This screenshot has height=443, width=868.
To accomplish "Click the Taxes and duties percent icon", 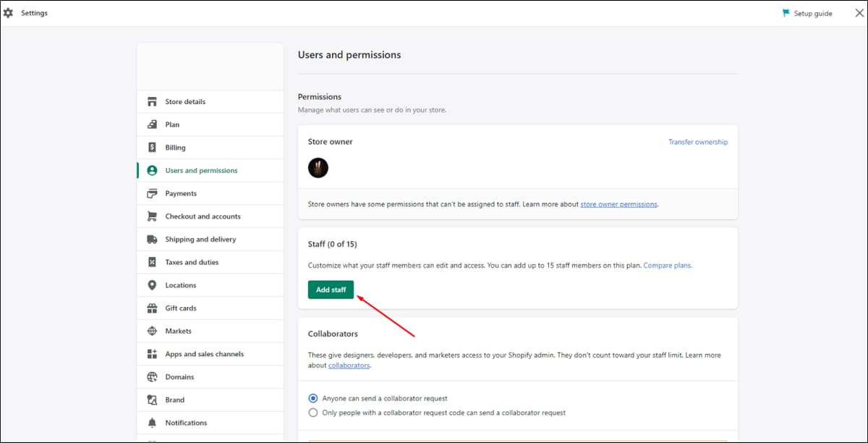I will pyautogui.click(x=152, y=262).
